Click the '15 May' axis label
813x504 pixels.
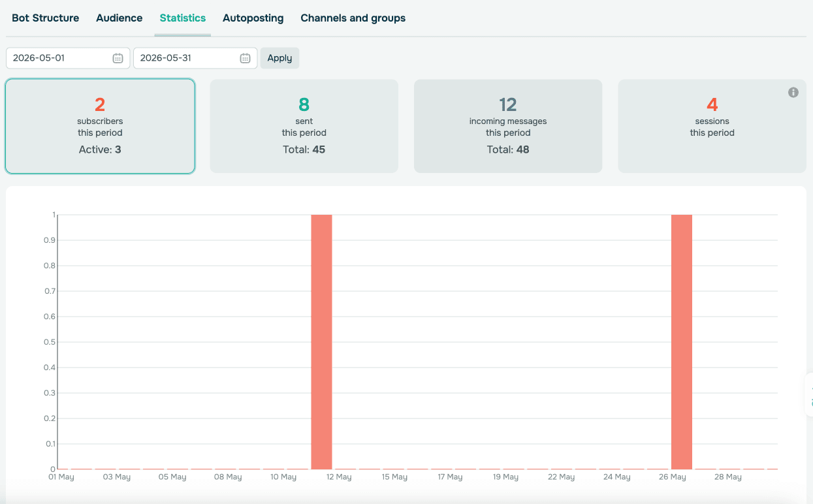[x=394, y=477]
